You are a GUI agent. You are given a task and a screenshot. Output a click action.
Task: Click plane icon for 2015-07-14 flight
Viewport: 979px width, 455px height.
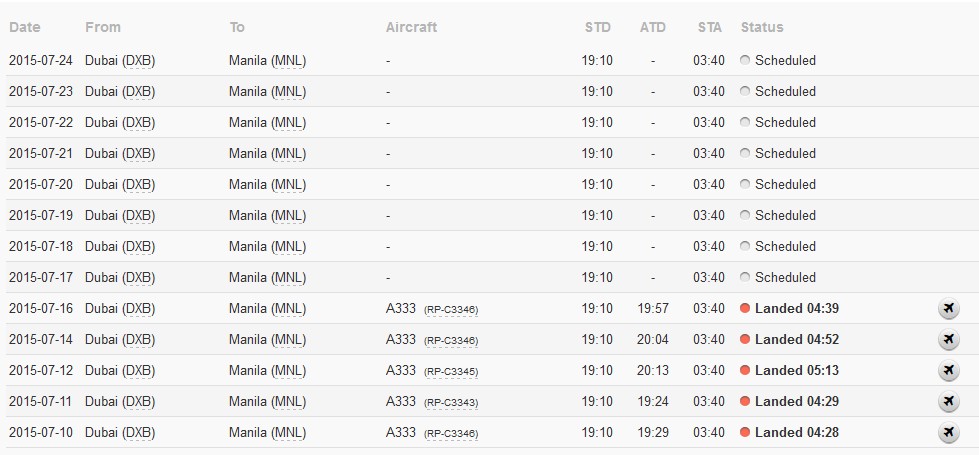pos(948,340)
